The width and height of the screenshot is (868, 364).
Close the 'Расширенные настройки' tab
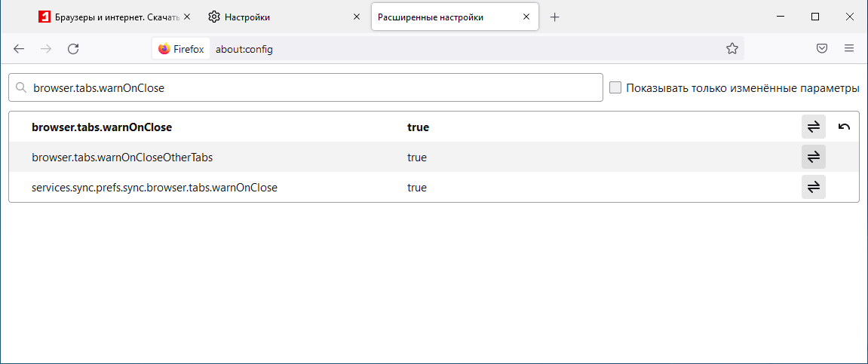click(x=526, y=17)
